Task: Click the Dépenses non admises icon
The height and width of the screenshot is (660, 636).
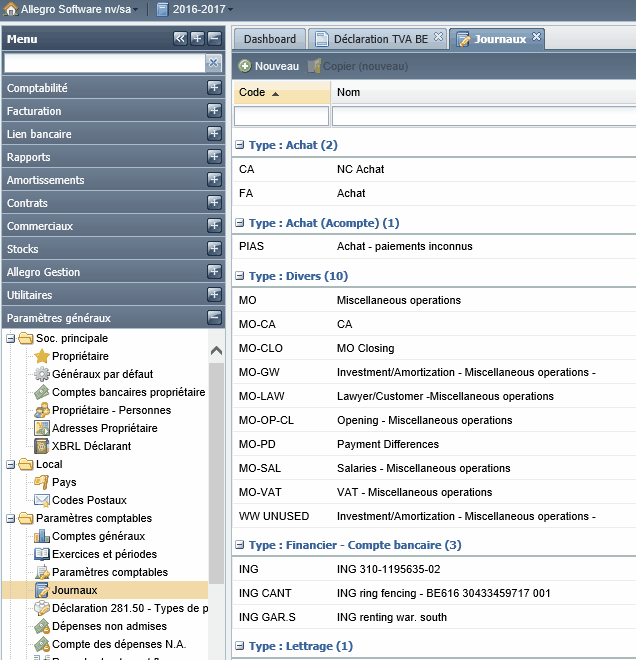Action: click(42, 626)
